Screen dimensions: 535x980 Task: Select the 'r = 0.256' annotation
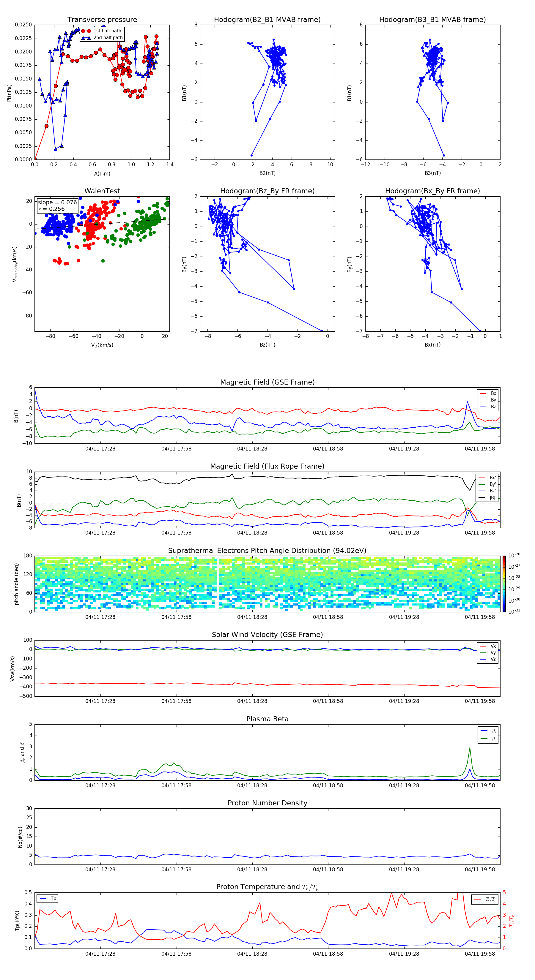51,209
